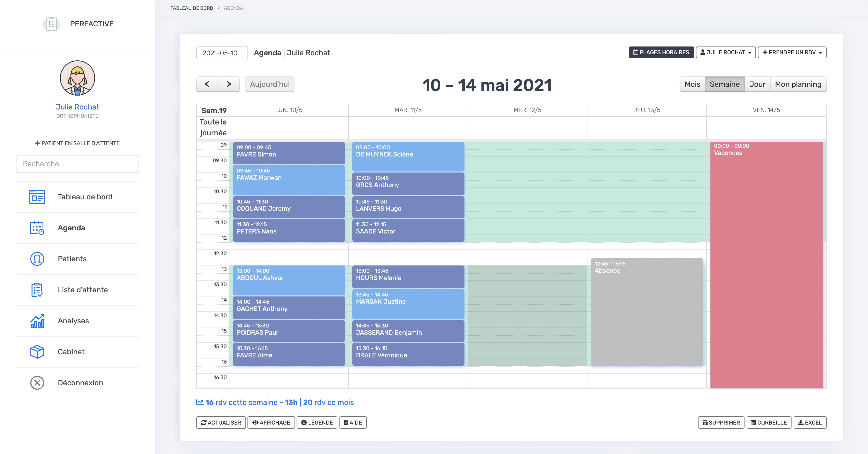This screenshot has height=454, width=868.
Task: Expand the Julie Rochat user dropdown
Action: coord(725,52)
